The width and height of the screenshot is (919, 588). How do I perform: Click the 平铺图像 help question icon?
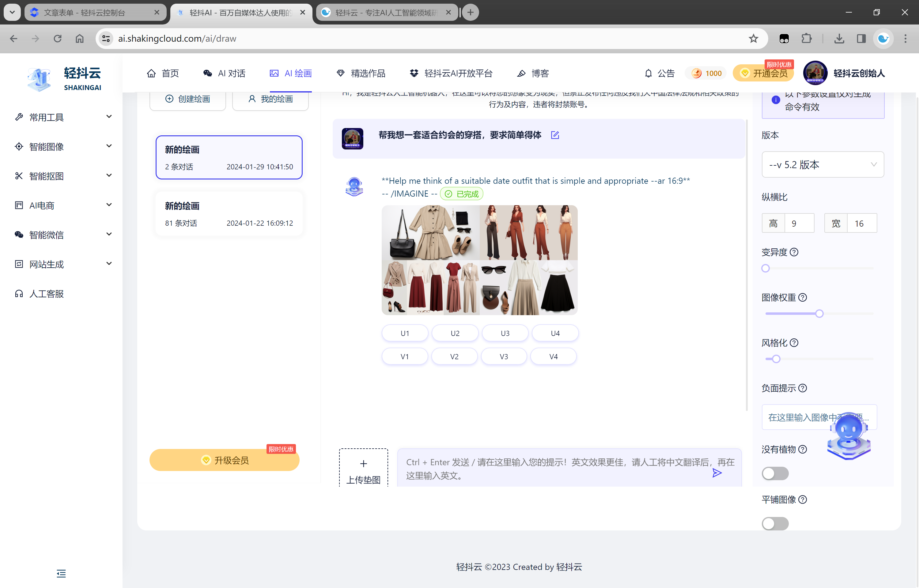(x=803, y=500)
